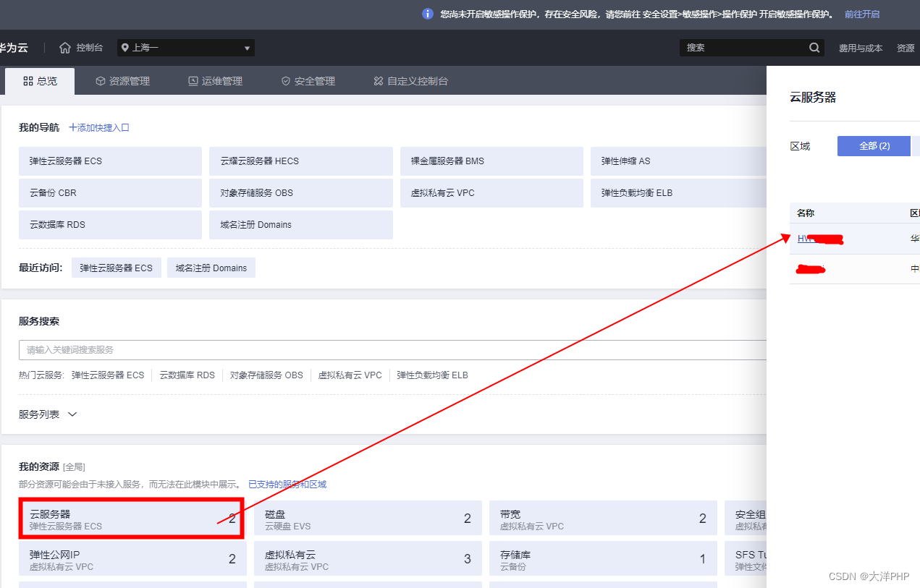Viewport: 920px width, 588px height.
Task: Click the 添加快捷入口 link
Action: coord(99,127)
